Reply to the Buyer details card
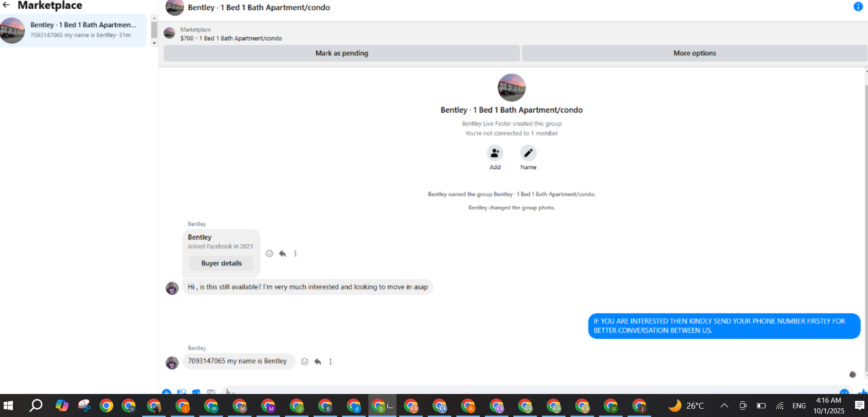This screenshot has width=868, height=417. click(282, 253)
